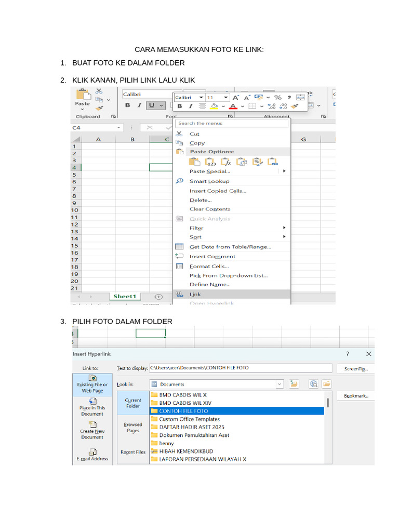Image resolution: width=399 pixels, height=532 pixels.
Task: Click the Paste clipboard icon in the ribbon
Action: click(83, 95)
